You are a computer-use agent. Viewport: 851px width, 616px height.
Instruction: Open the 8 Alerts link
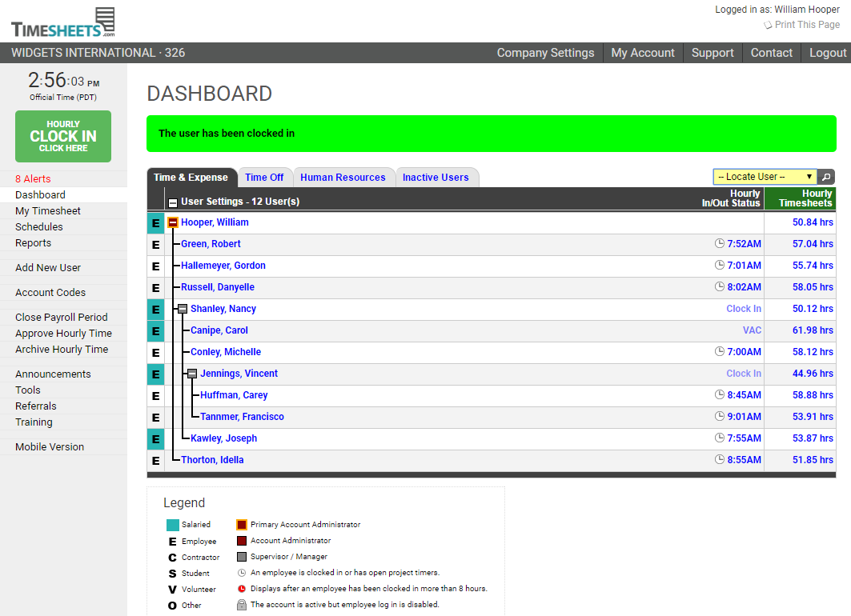(33, 178)
